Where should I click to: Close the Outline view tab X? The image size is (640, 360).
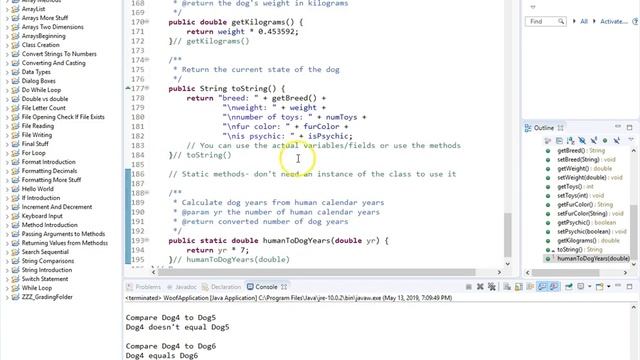pyautogui.click(x=560, y=128)
